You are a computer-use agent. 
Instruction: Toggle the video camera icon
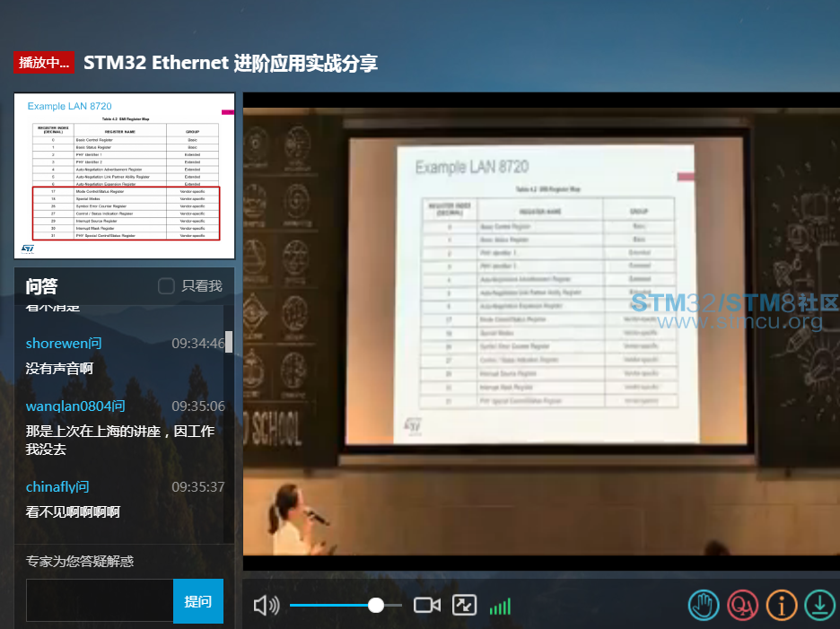click(x=427, y=606)
